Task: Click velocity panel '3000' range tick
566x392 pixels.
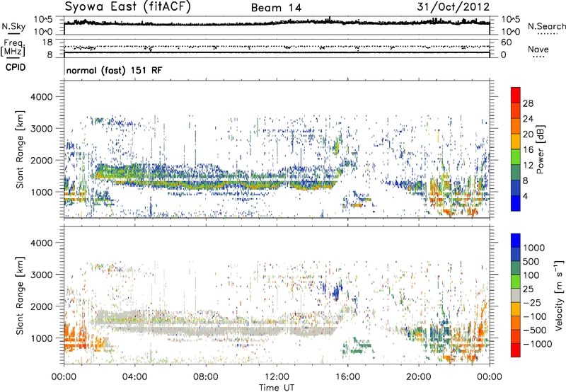Action: 41,275
